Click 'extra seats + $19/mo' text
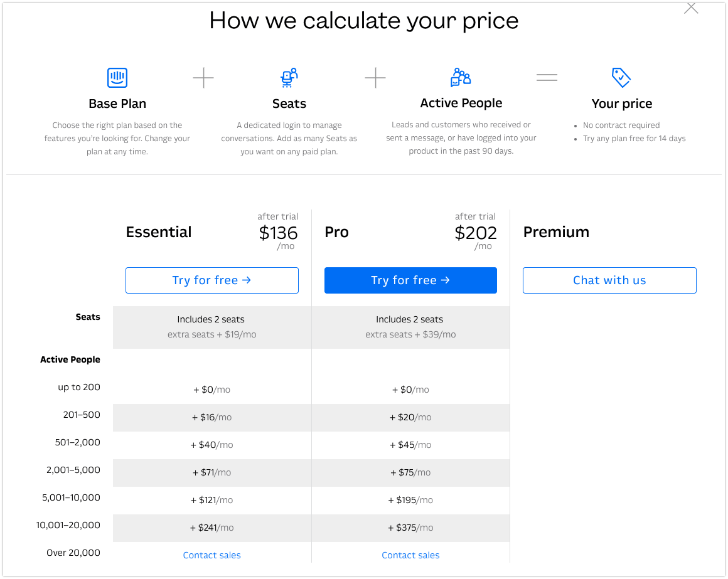This screenshot has width=728, height=579. [x=211, y=334]
